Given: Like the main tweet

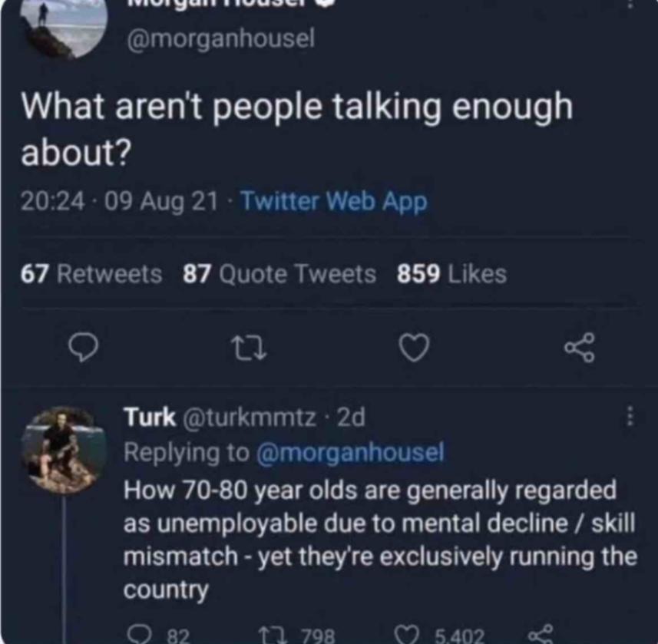Looking at the screenshot, I should (415, 349).
